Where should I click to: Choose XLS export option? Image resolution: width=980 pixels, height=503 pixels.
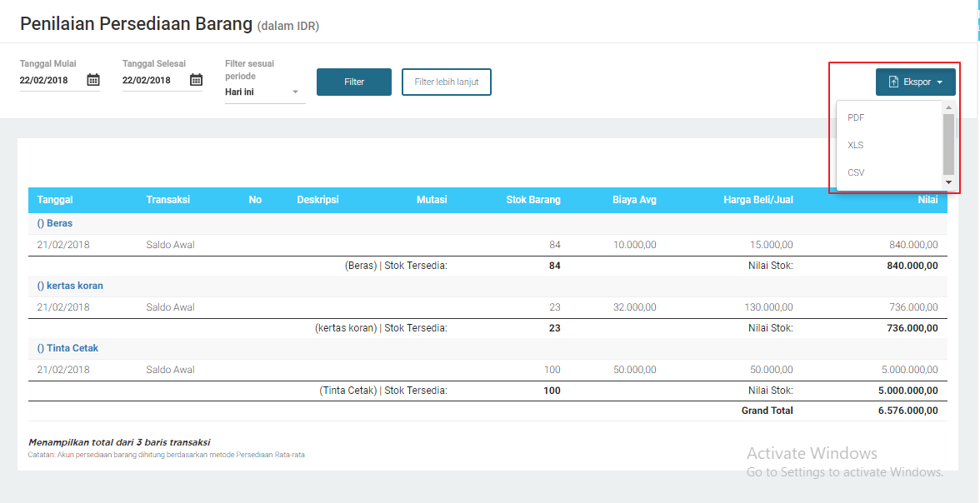pos(856,145)
